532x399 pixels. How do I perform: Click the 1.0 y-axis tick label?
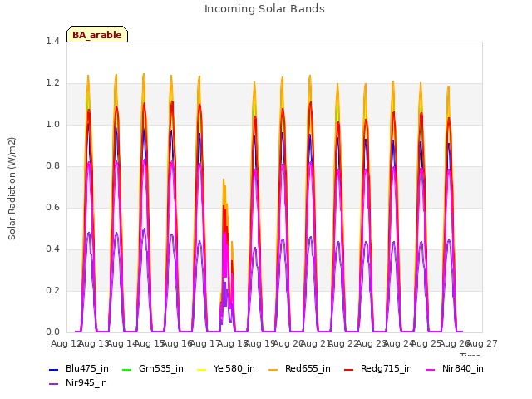[52, 124]
